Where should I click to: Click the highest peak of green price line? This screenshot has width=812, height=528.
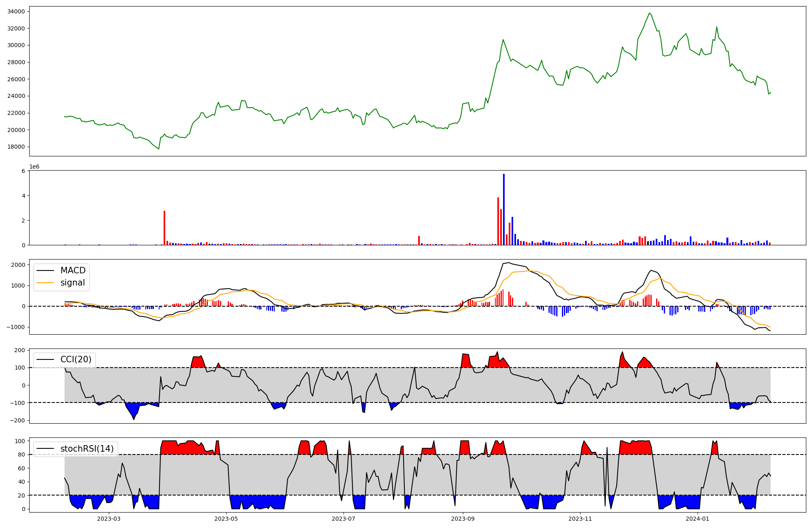[649, 13]
